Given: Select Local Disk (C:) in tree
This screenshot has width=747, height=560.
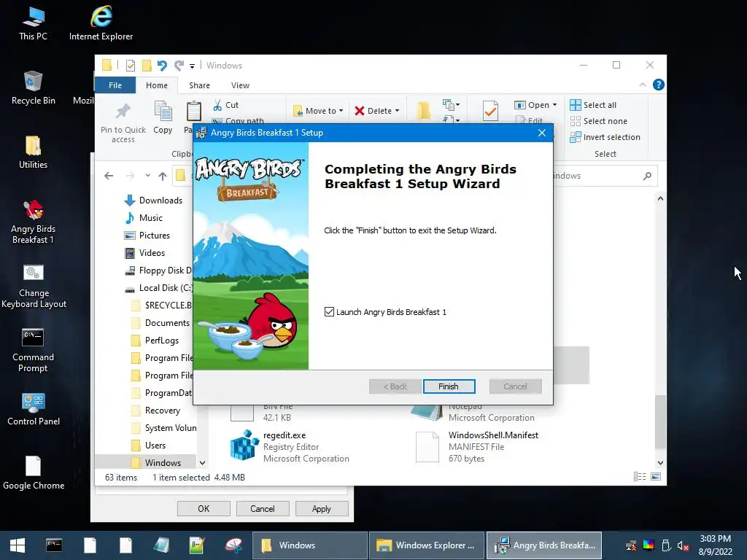Looking at the screenshot, I should tap(158, 288).
